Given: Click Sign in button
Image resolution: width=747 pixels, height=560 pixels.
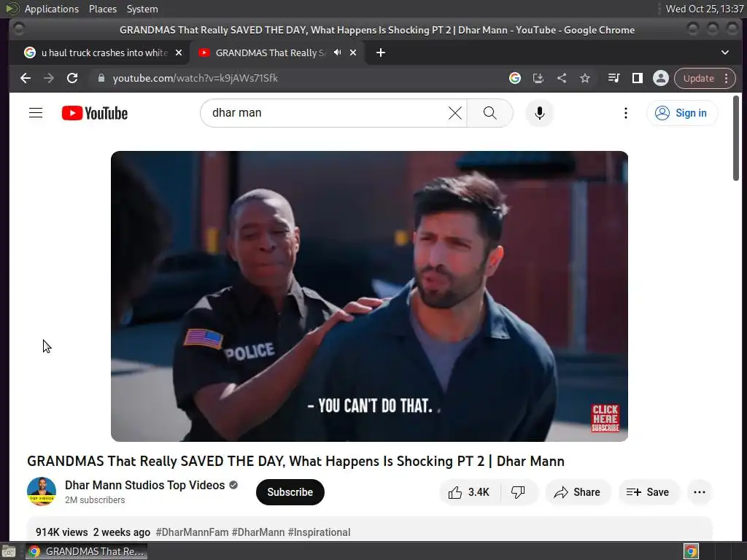Looking at the screenshot, I should [x=681, y=113].
